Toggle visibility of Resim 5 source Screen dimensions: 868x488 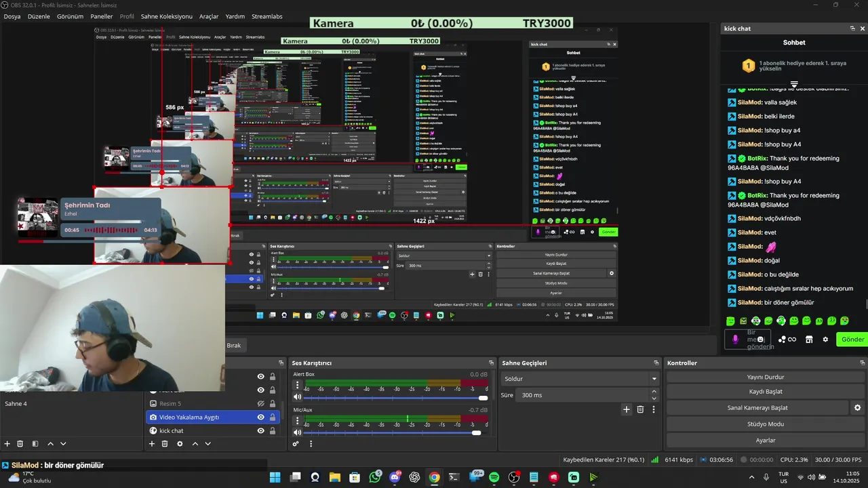point(261,404)
